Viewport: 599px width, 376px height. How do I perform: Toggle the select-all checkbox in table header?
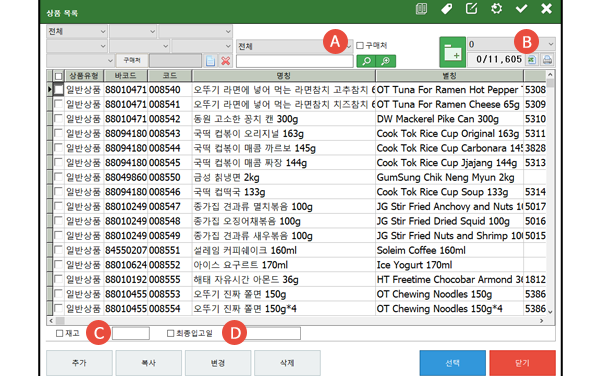click(58, 76)
